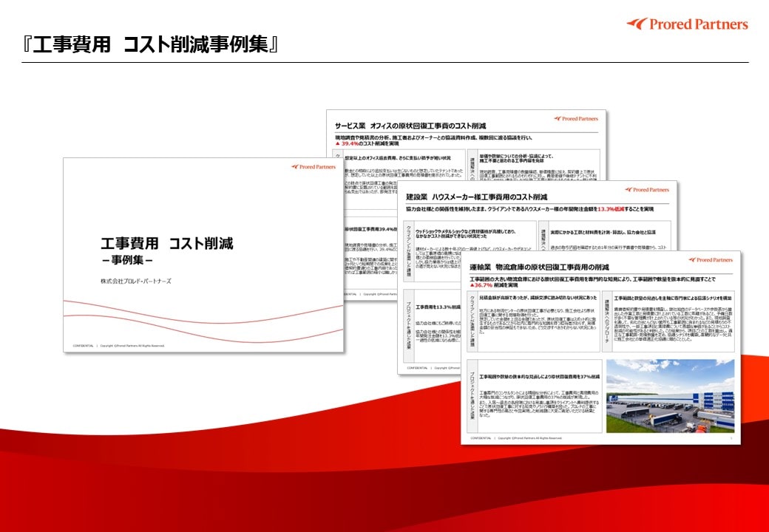Click 工事費用を13.3%削減 heading in 建設業 slide

pos(438,307)
